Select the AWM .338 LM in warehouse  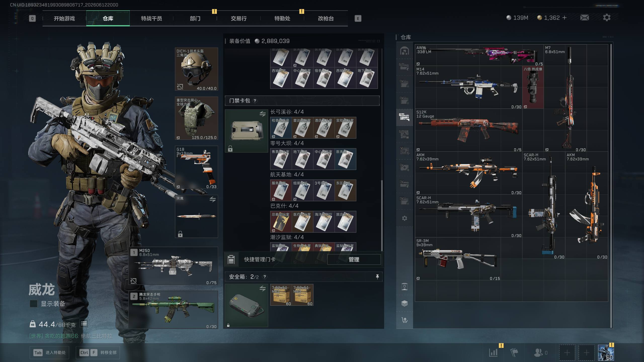(x=479, y=55)
